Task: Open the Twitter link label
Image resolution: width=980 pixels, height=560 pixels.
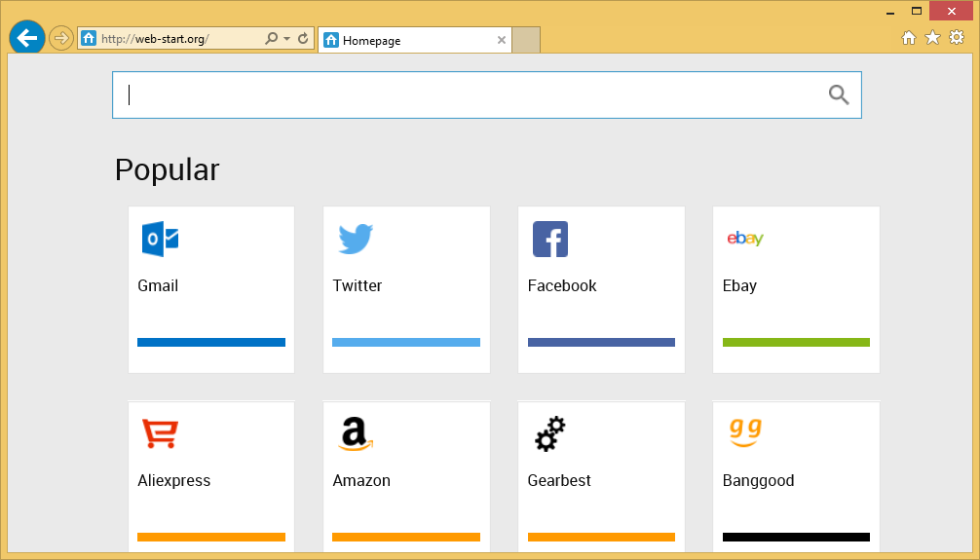Action: pos(357,285)
